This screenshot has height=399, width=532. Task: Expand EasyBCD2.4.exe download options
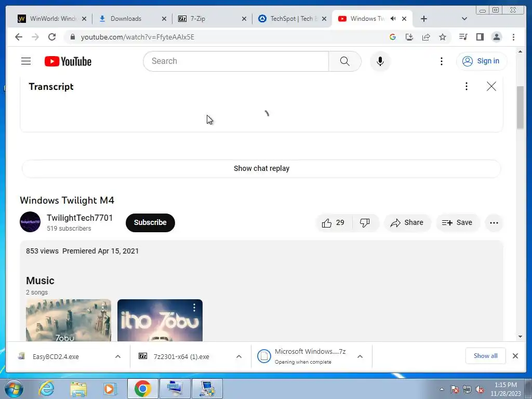coord(118,356)
